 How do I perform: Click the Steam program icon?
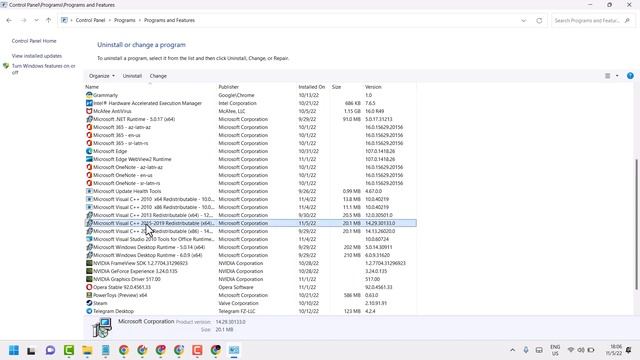pos(89,303)
